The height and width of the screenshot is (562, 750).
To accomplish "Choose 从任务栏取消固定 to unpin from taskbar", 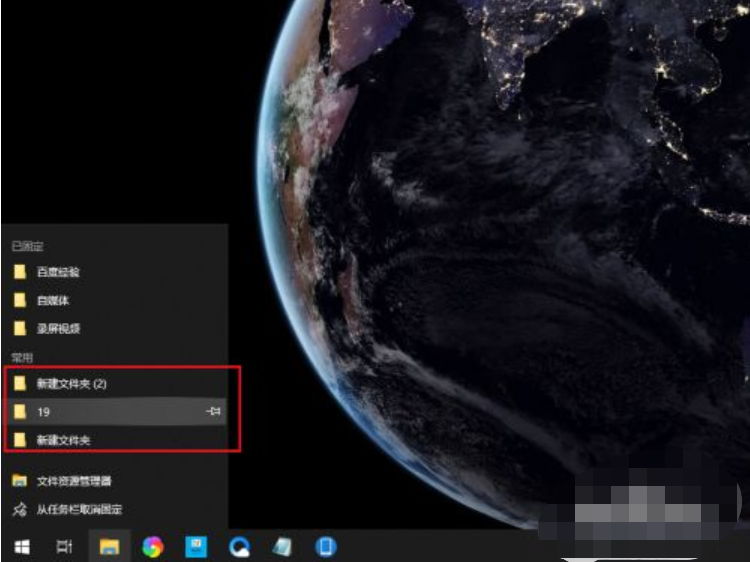I will 78,509.
